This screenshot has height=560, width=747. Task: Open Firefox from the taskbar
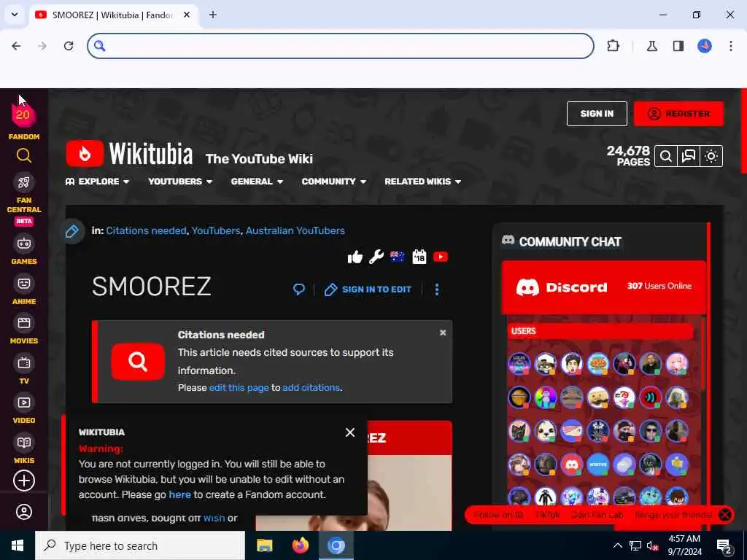(x=300, y=545)
